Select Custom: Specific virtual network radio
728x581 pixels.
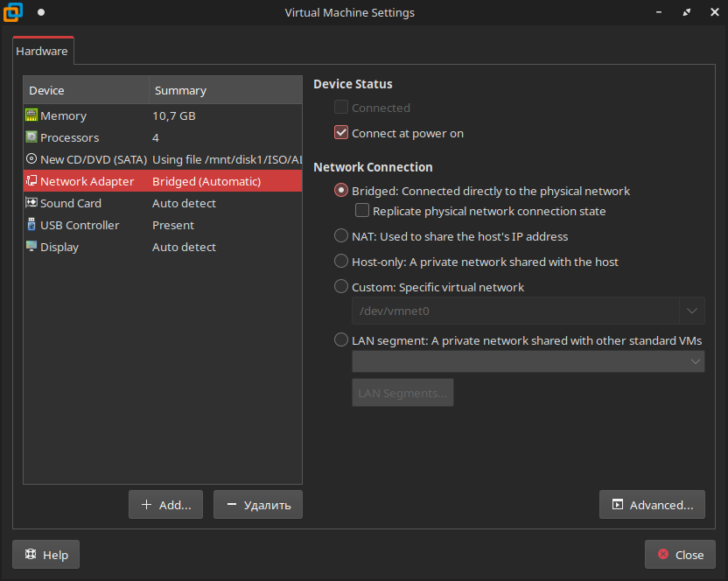click(341, 286)
